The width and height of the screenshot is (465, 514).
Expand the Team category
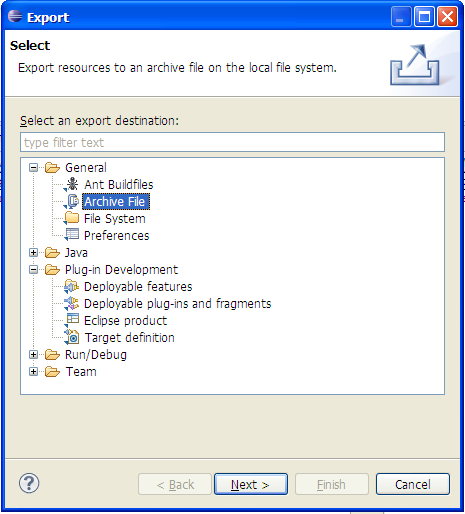pos(33,371)
